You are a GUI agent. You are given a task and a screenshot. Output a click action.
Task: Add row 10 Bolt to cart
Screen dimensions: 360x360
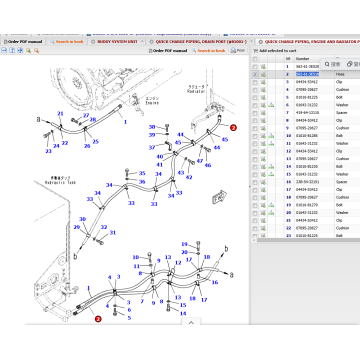[263, 136]
